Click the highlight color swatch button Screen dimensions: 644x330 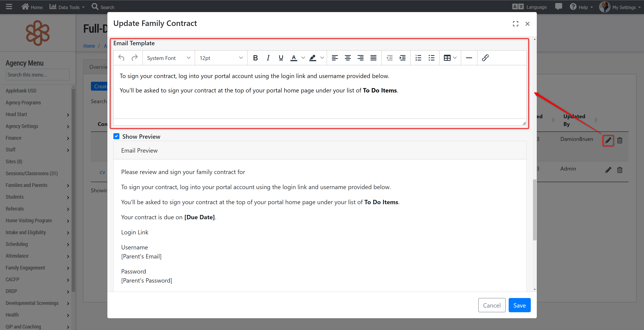pos(312,58)
